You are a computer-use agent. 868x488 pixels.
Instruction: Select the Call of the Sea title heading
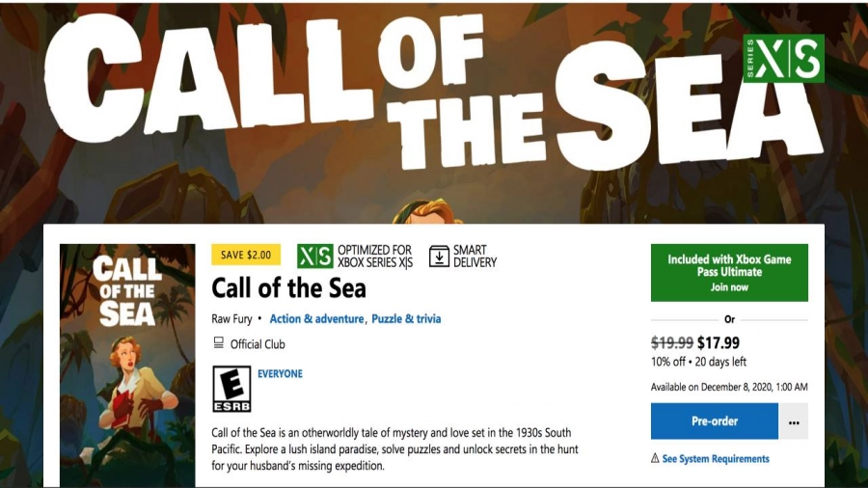pos(288,288)
